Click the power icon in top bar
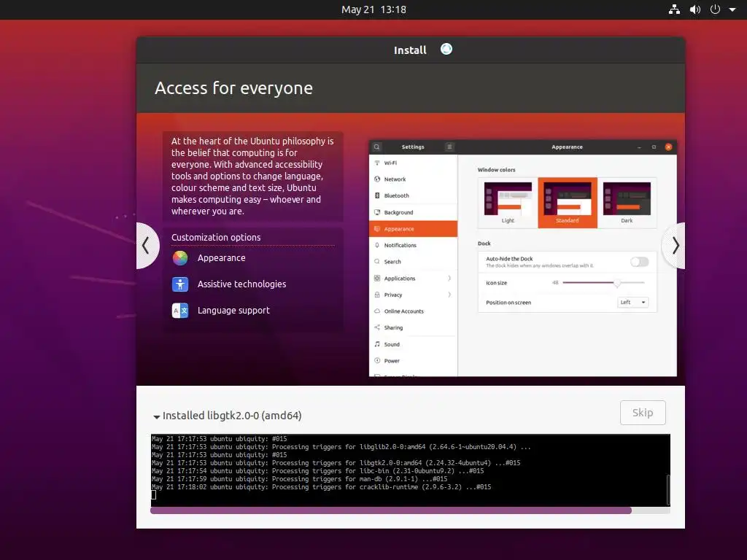747x560 pixels. pos(715,9)
